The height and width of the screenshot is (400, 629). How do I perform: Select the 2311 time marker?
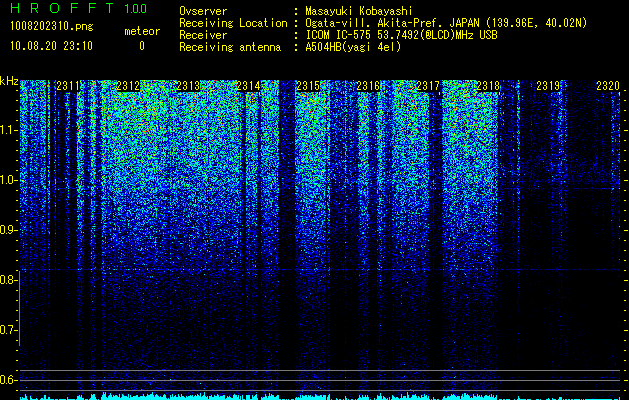[68, 86]
